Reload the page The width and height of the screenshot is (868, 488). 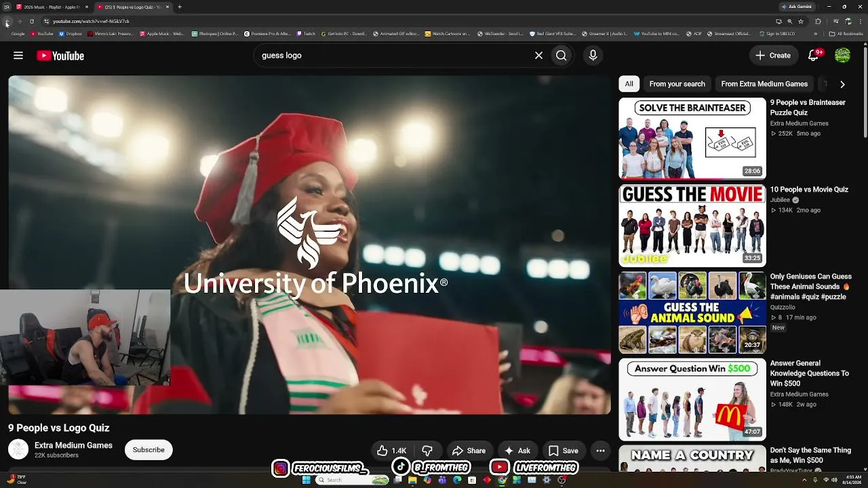31,22
